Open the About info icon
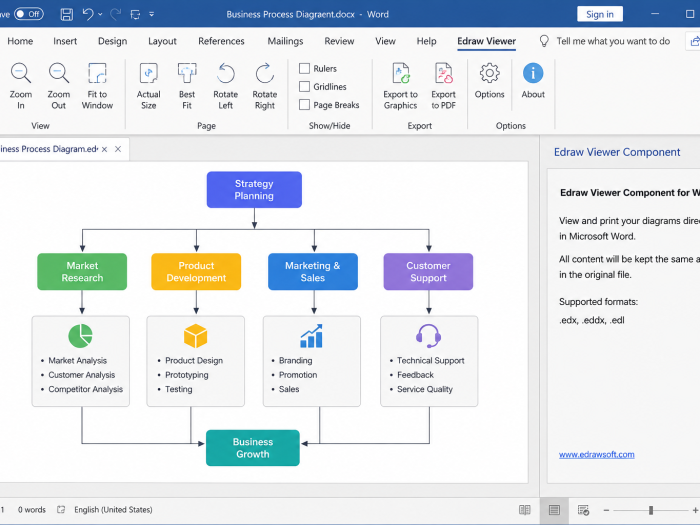Viewport: 700px width, 525px height. pos(533,73)
